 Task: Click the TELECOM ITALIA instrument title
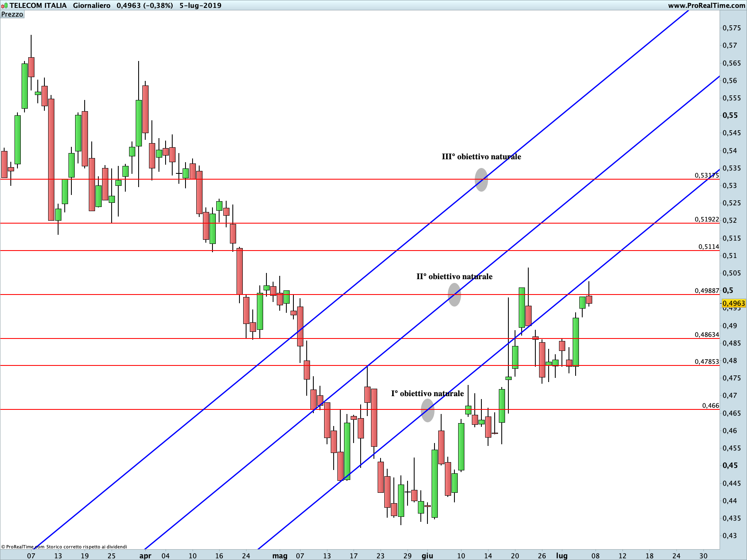pyautogui.click(x=38, y=5)
